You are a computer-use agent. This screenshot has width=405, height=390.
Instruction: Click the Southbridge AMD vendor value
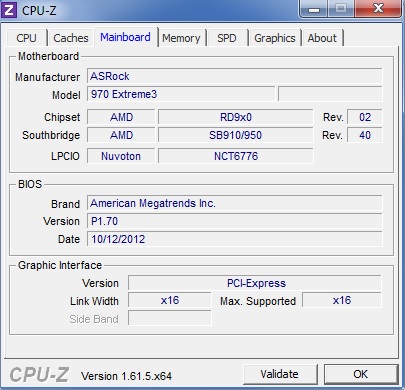point(121,135)
